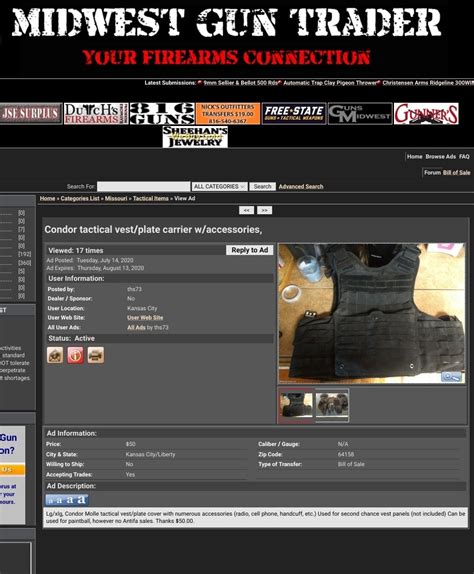
Task: Go to previous ad with << button
Action: coord(246,210)
